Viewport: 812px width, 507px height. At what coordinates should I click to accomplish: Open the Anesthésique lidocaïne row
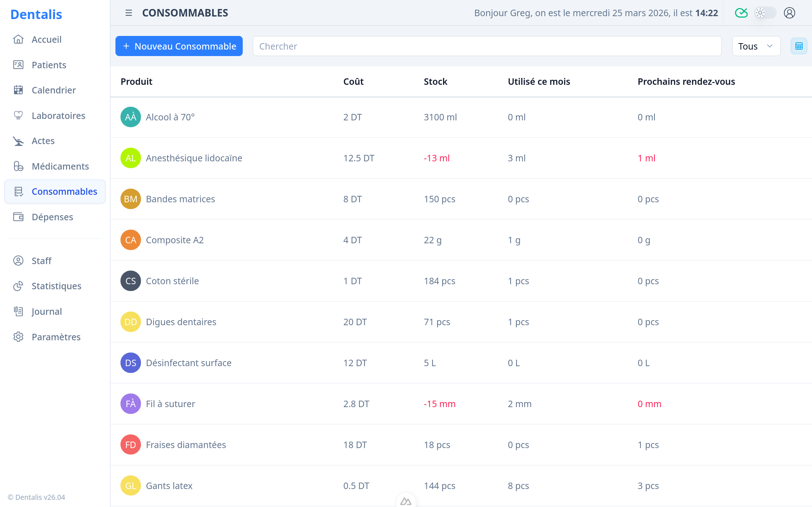coord(194,158)
